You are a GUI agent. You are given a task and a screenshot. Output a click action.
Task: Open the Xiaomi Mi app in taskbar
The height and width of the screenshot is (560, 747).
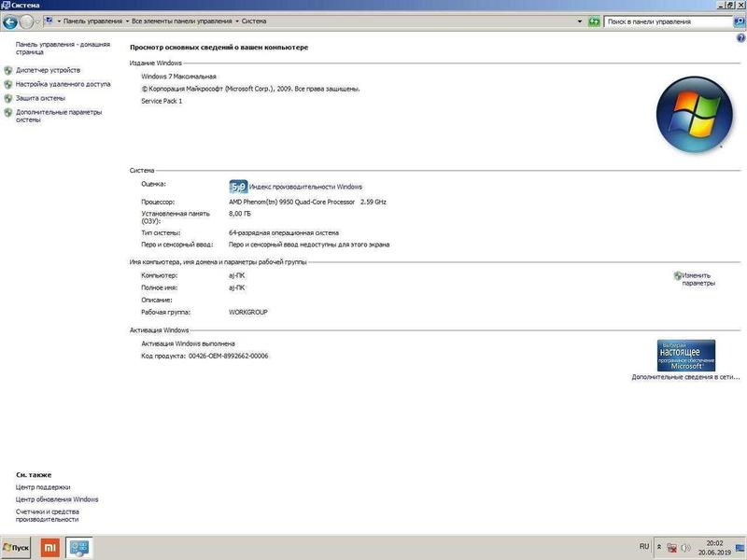(50, 548)
